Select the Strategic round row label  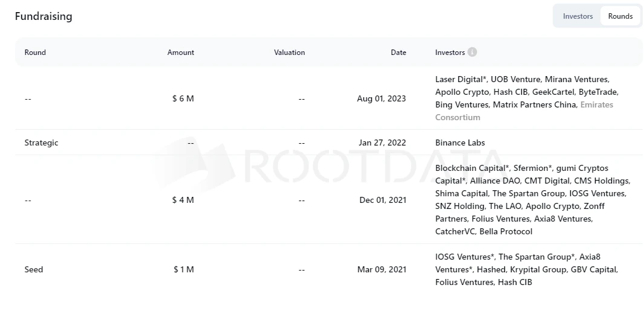[x=41, y=143]
